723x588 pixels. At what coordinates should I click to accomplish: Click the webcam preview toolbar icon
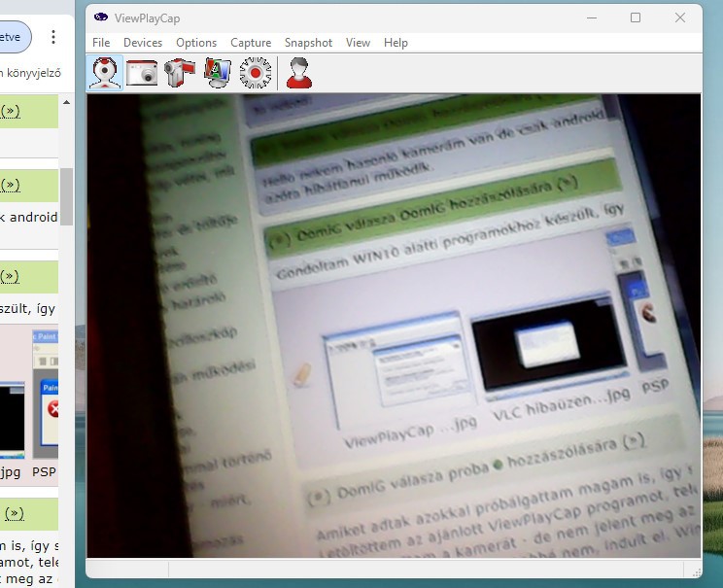(x=105, y=72)
